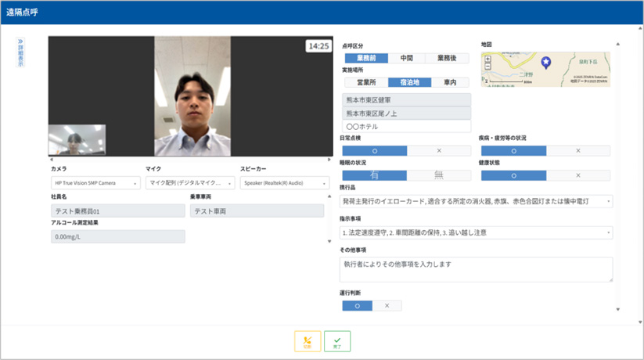This screenshot has width=644, height=360.
Task: Open the スピーカー device dropdown
Action: (285, 183)
